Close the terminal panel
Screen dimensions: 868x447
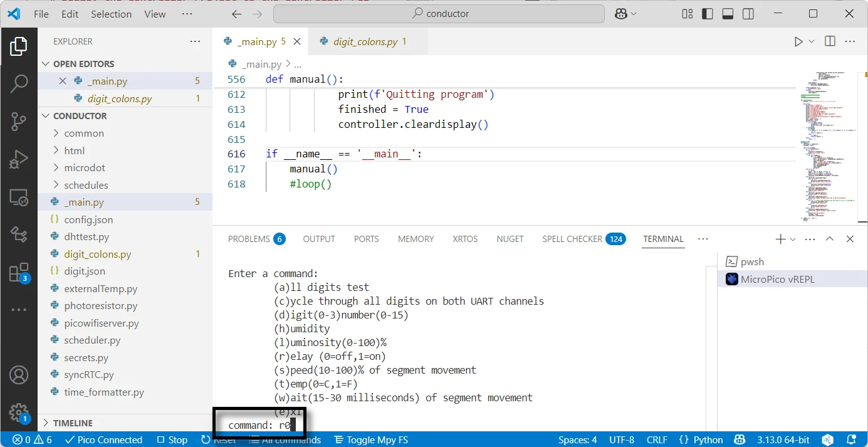click(850, 239)
